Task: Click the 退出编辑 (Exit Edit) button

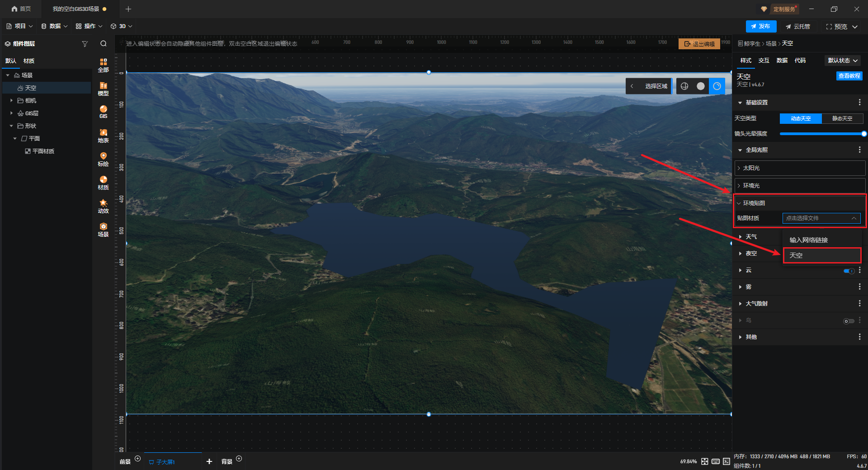Action: point(699,44)
